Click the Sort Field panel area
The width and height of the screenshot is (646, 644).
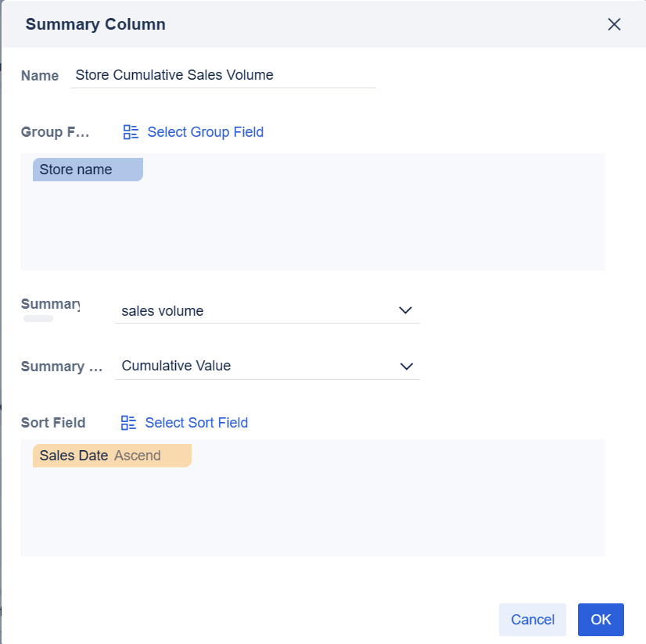coord(313,508)
